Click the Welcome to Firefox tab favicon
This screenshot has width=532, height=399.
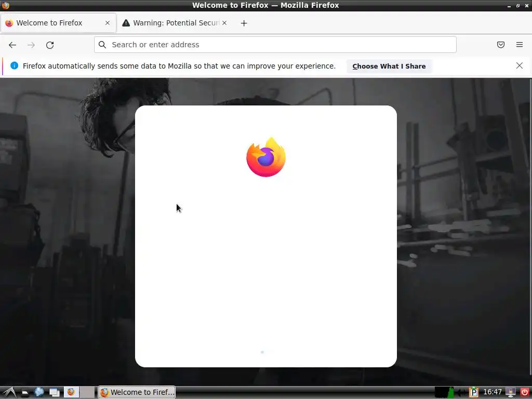click(9, 23)
